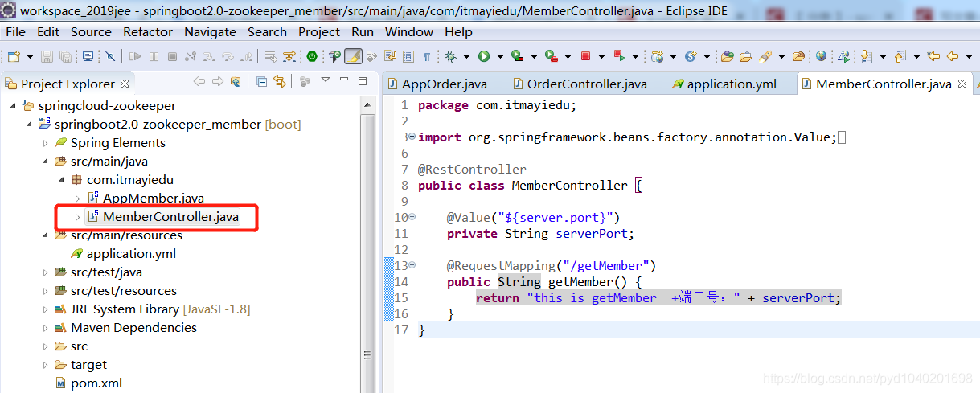Image resolution: width=980 pixels, height=393 pixels.
Task: Expand the src/test/java folder
Action: coord(45,272)
